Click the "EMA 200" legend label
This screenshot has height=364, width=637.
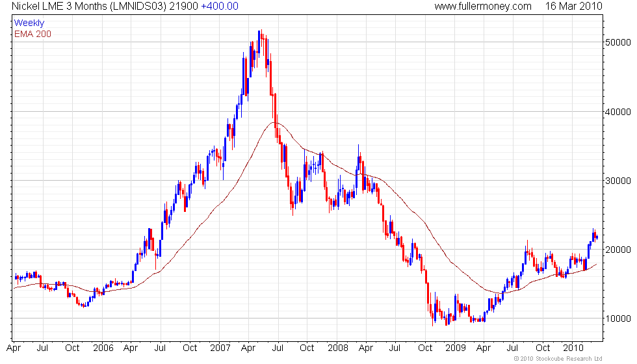point(33,34)
